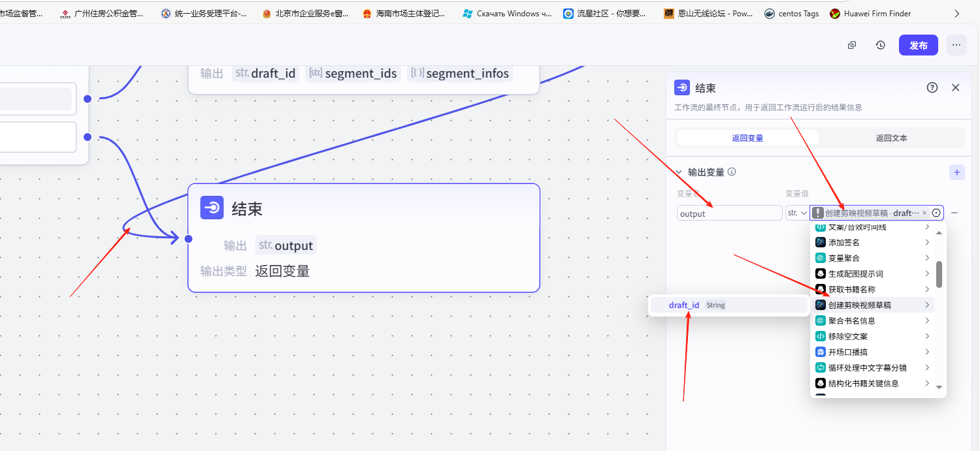980x451 pixels.
Task: Collapse the 输出变量 section
Action: 679,172
